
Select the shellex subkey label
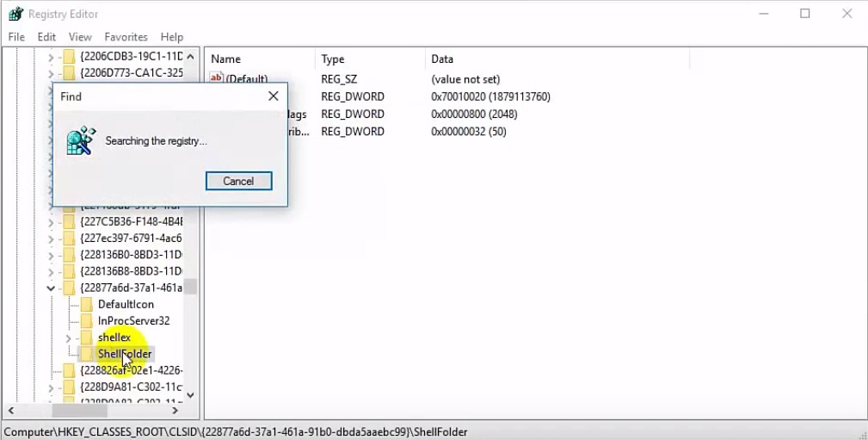click(x=114, y=338)
